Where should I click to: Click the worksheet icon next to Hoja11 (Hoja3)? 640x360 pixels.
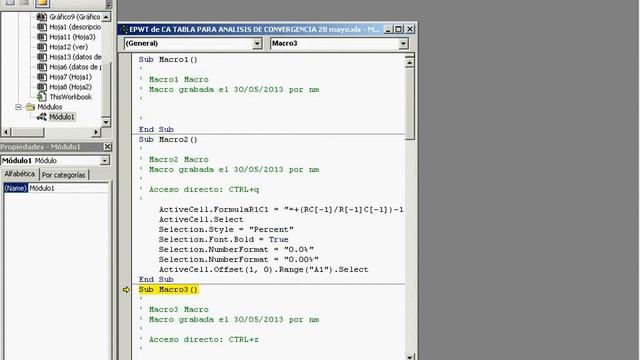(42, 37)
